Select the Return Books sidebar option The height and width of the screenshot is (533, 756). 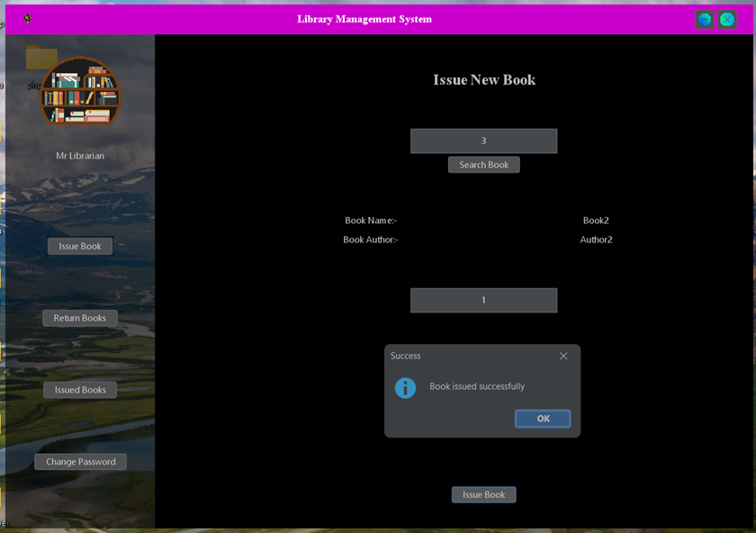(x=79, y=317)
